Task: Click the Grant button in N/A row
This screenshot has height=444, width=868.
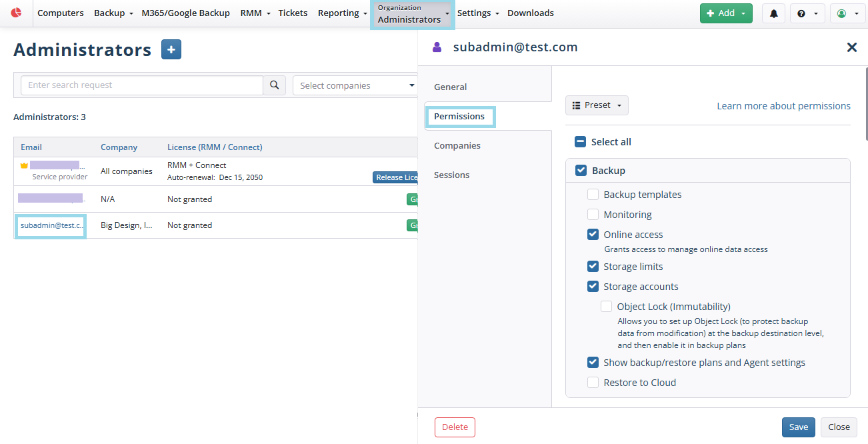Action: tap(413, 199)
